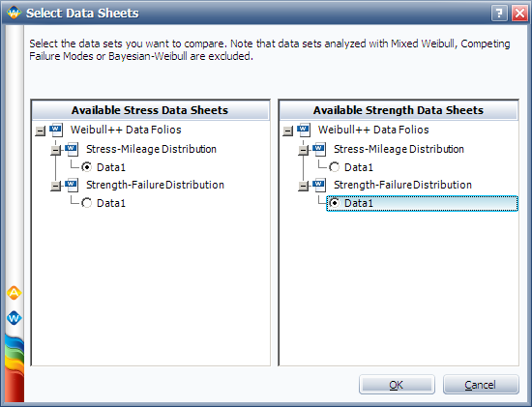Click the help question mark button
Image resolution: width=532 pixels, height=407 pixels.
point(499,14)
